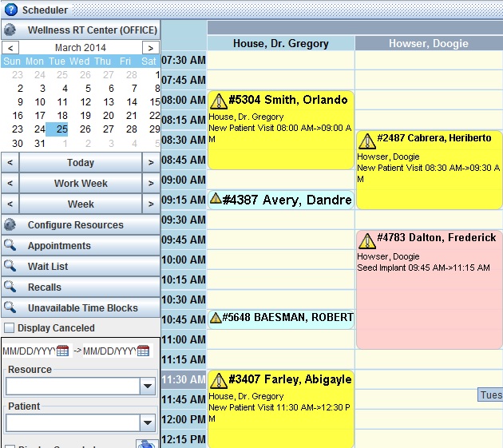This screenshot has width=503, height=448.
Task: Go to next month in mini calendar
Action: (x=150, y=48)
